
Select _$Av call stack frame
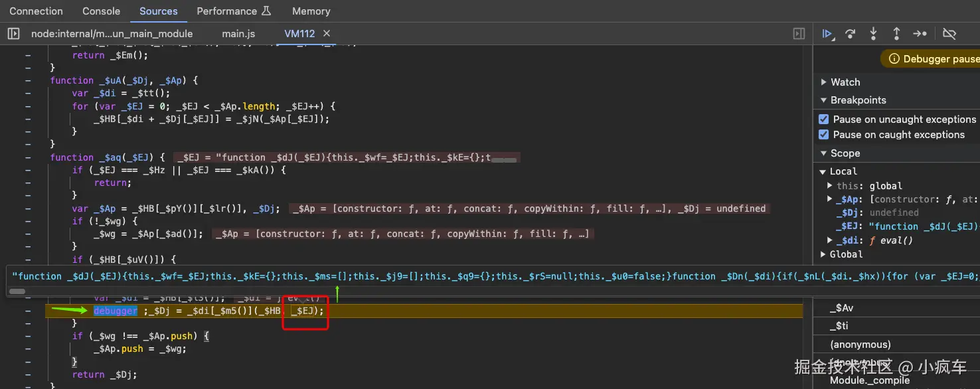[x=897, y=308]
